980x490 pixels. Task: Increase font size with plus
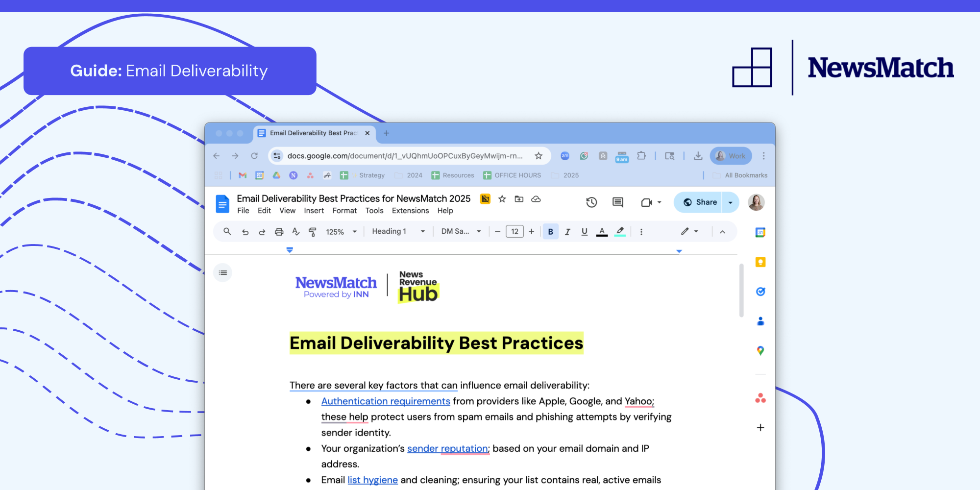(x=532, y=232)
